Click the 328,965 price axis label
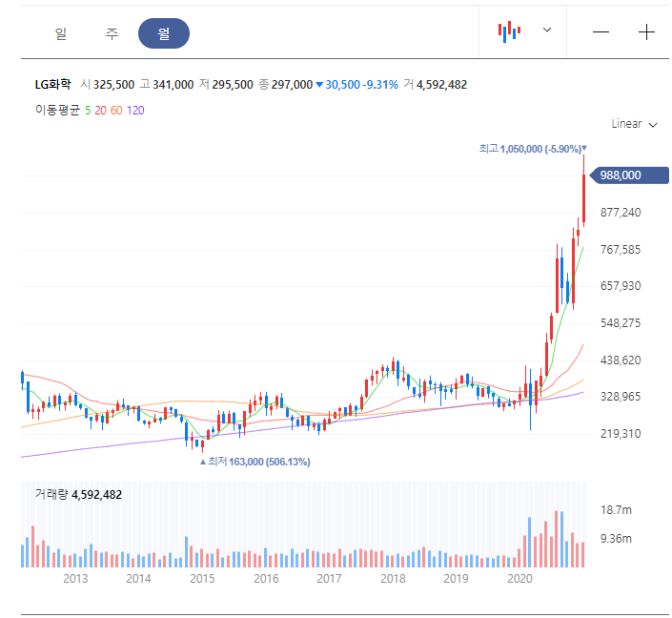 click(621, 397)
